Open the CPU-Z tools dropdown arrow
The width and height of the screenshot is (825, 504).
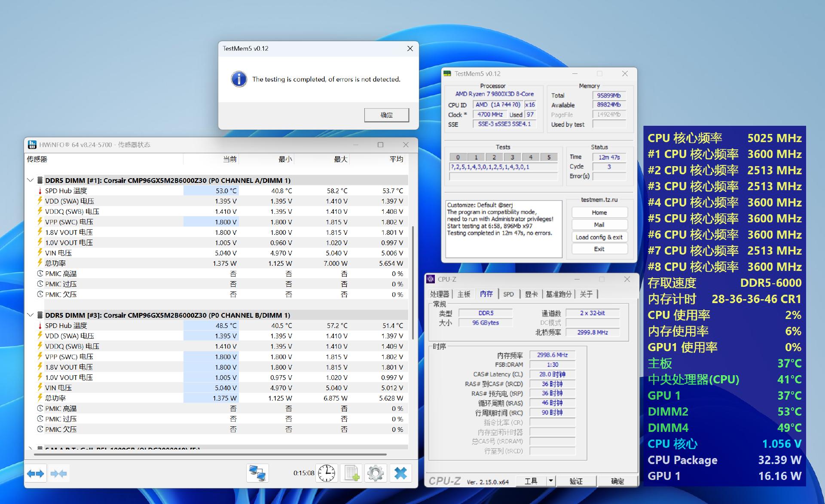(x=551, y=481)
